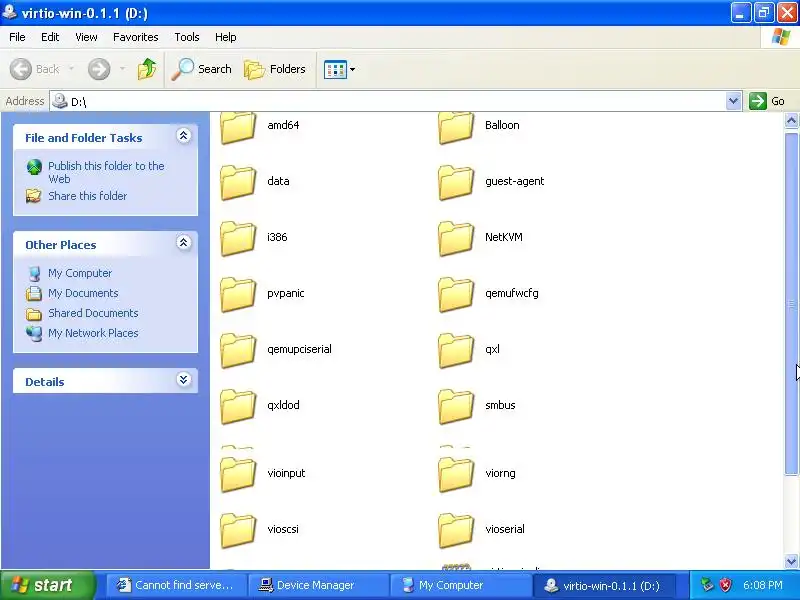
Task: Open the File menu
Action: (17, 37)
